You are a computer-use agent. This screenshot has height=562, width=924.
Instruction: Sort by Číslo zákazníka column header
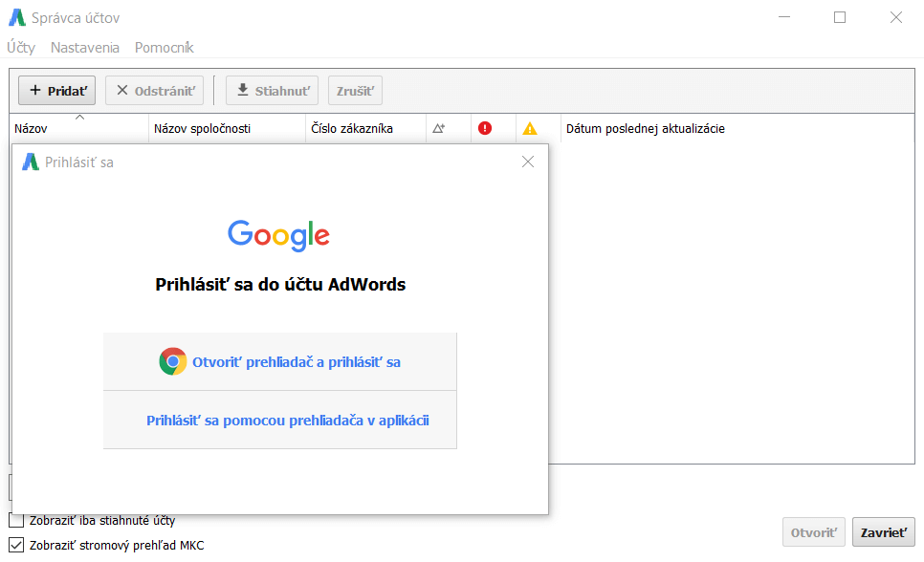click(x=366, y=128)
